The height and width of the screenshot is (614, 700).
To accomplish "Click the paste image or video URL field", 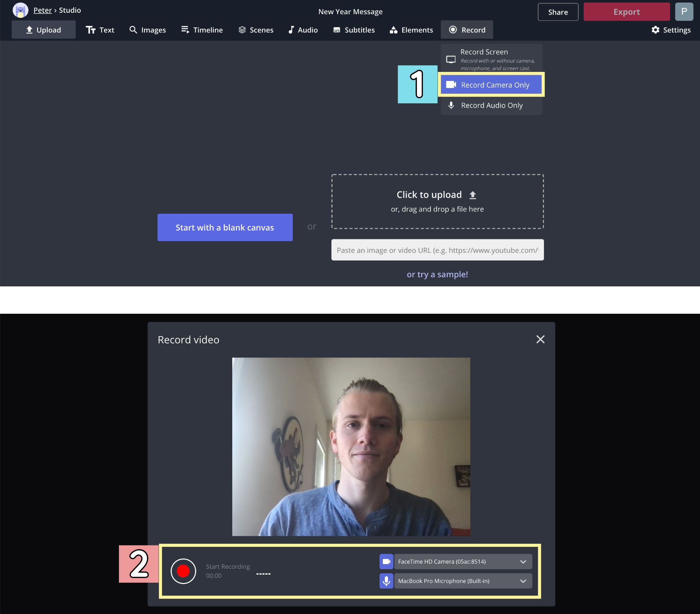I will point(437,250).
